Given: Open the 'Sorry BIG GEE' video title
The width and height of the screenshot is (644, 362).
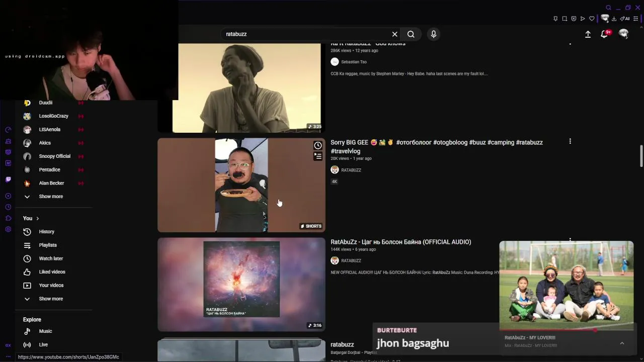Looking at the screenshot, I should click(x=437, y=146).
